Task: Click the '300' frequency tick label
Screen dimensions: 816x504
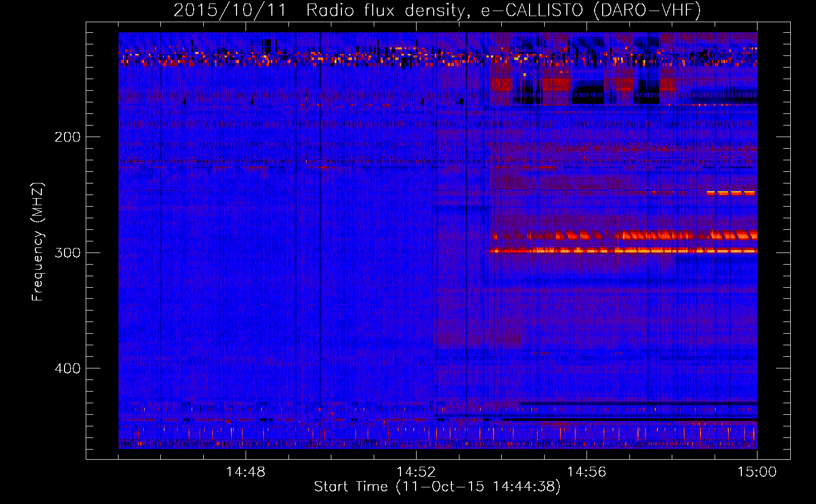Action: tap(68, 253)
